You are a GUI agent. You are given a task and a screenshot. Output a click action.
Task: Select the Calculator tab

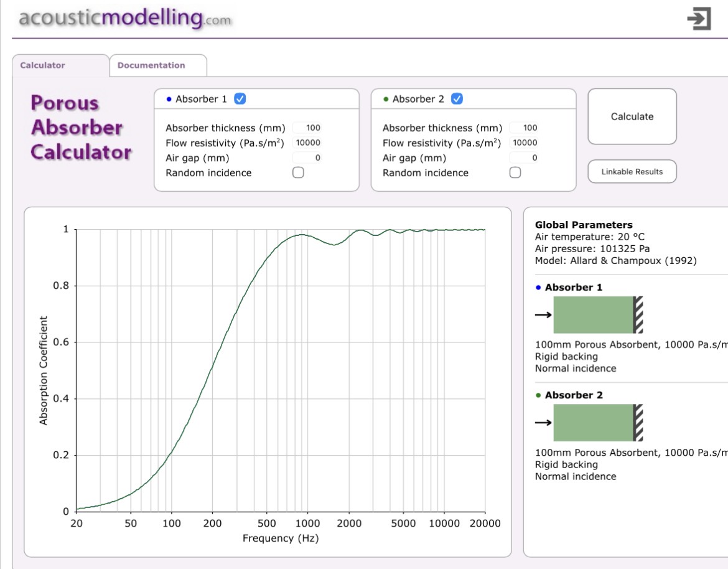click(x=43, y=65)
